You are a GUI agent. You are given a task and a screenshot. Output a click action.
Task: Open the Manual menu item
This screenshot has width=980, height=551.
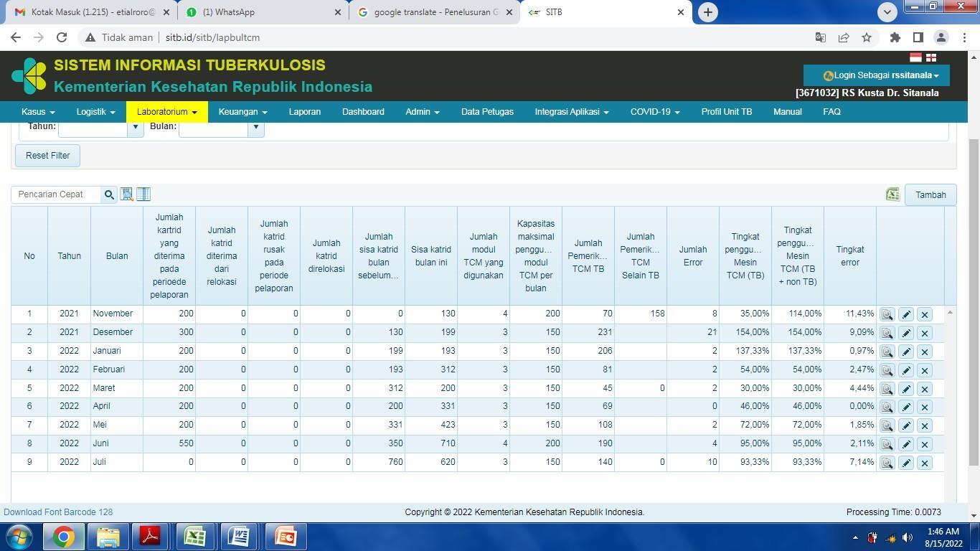click(x=787, y=112)
